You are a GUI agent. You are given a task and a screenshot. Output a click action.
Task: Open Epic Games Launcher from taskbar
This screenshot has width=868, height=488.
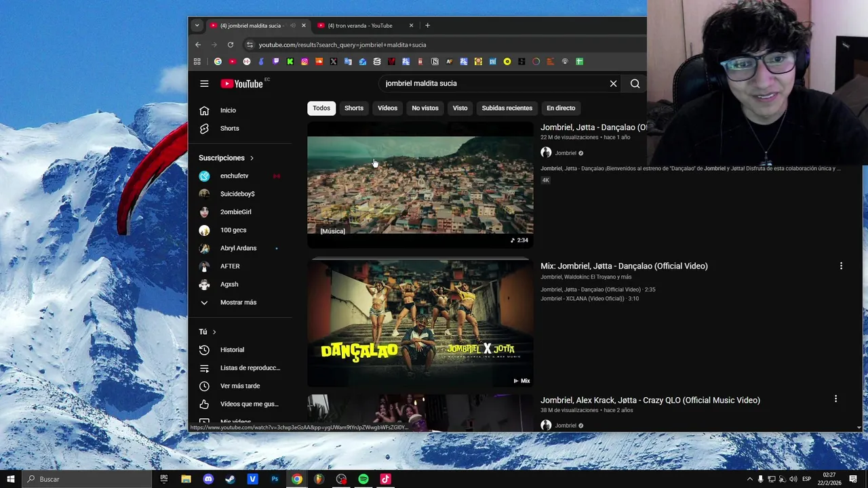coord(164,479)
